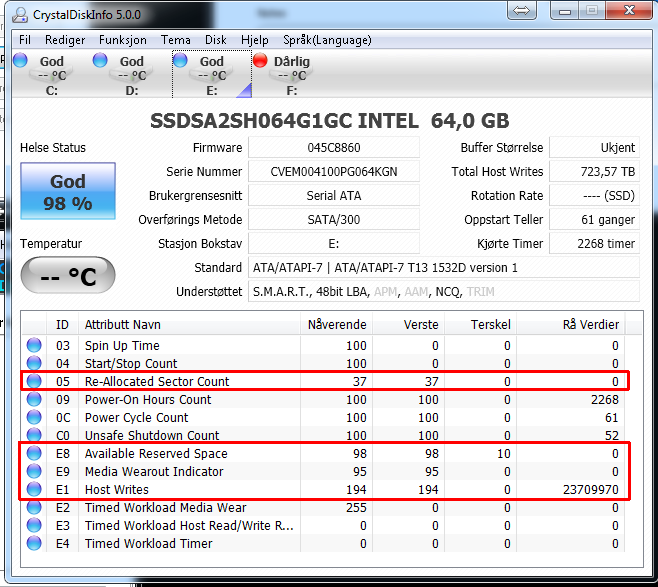Click the Attributt Navn column header
Screen dimensions: 658x587
[189, 324]
